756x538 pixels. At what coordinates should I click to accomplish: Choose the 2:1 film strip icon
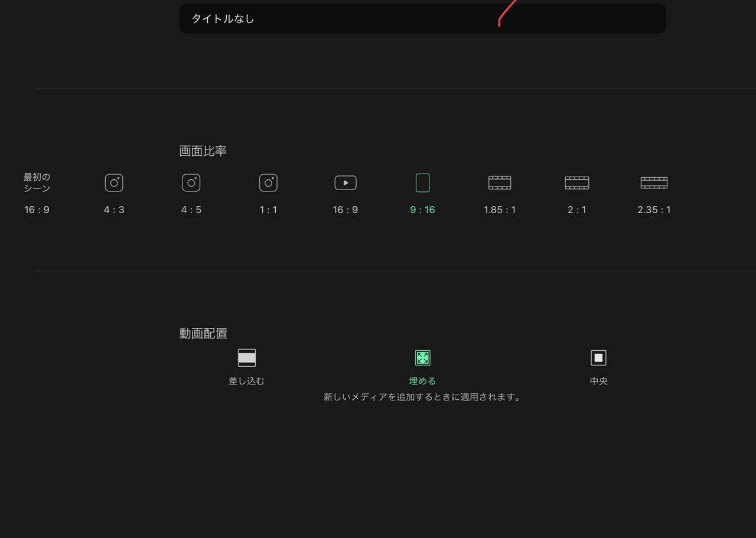577,183
